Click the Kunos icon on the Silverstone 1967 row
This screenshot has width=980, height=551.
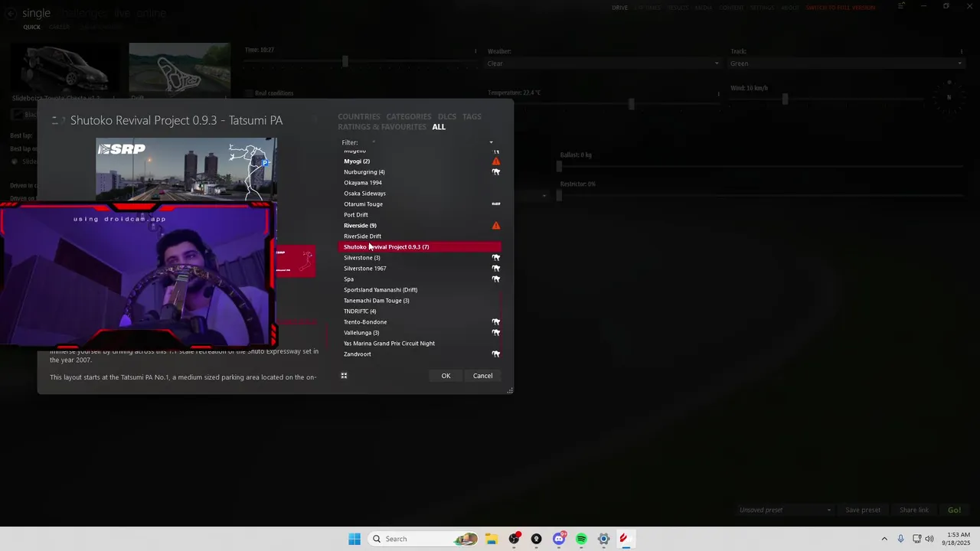(496, 269)
